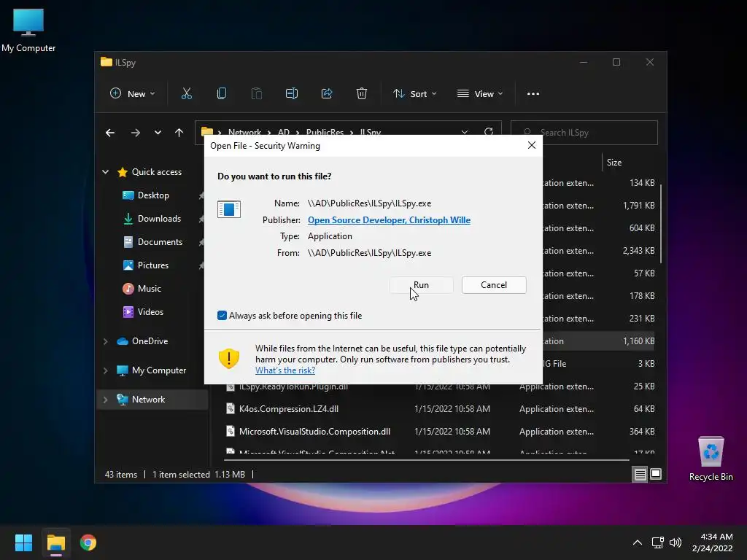Screen dimensions: 747x560
Task: Open the See more ellipsis menu
Action: pyautogui.click(x=533, y=94)
